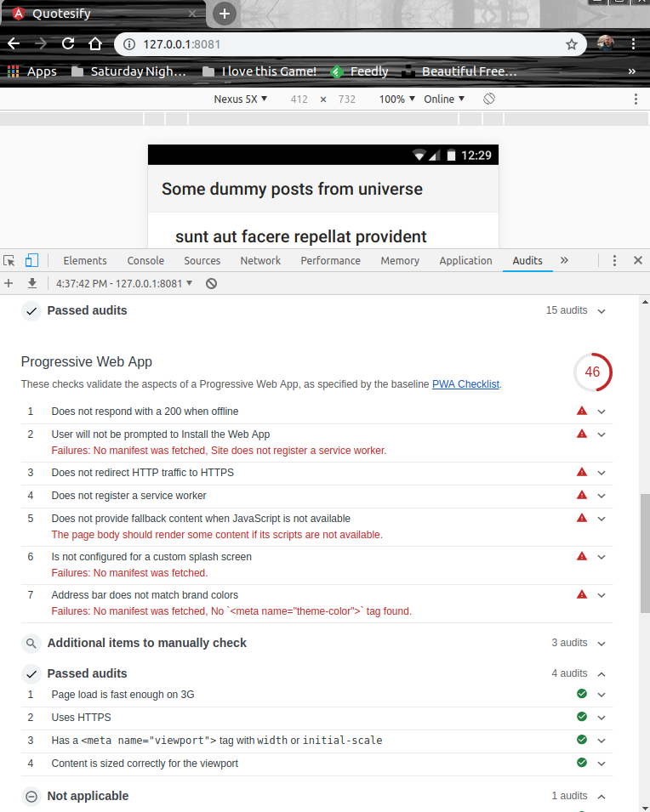
Task: Click the address bar URL field
Action: click(x=340, y=43)
